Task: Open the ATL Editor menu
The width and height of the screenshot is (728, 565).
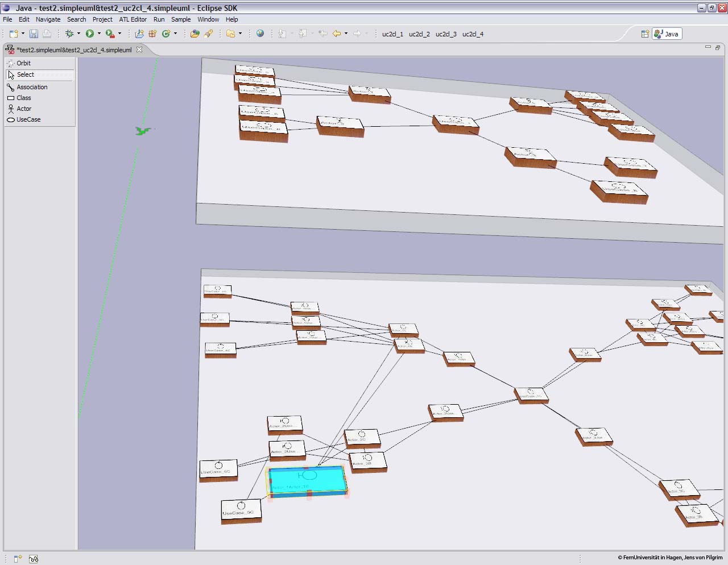Action: pyautogui.click(x=133, y=19)
